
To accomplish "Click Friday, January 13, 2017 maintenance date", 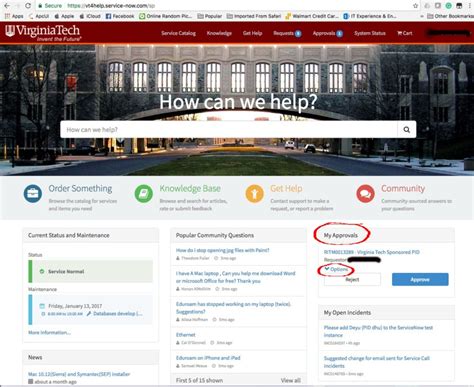I will pyautogui.click(x=75, y=306).
